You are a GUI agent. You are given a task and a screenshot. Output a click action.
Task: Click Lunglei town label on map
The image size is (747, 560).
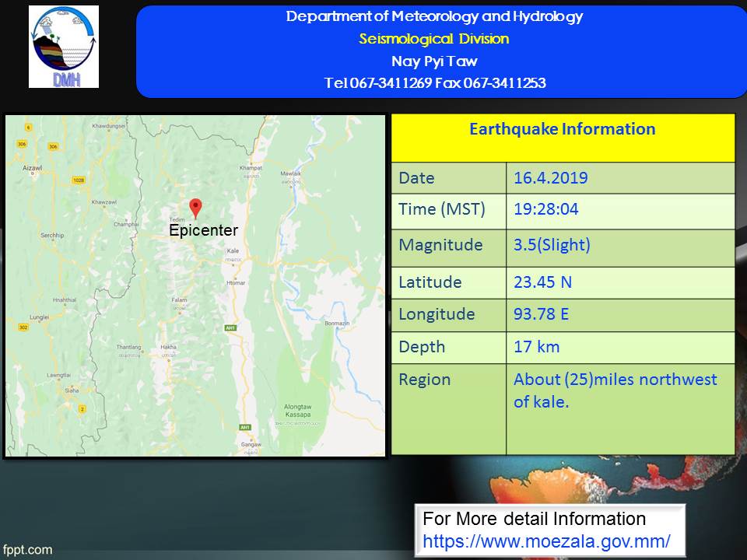(39, 317)
